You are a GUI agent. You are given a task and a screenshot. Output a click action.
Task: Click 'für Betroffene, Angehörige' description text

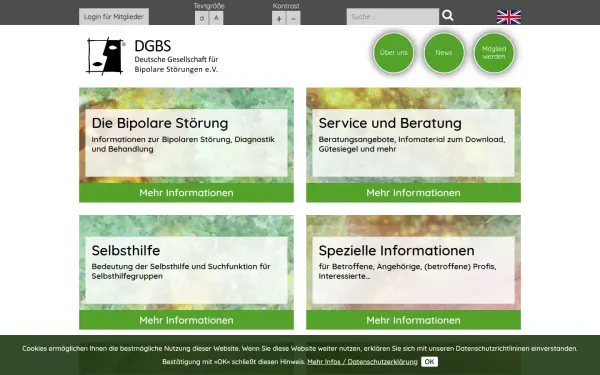pos(408,271)
